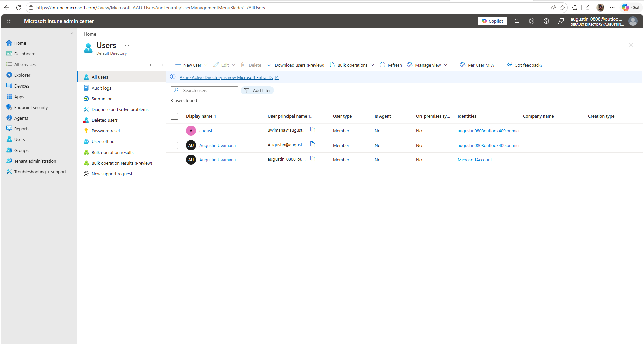Screen dimensions: 644x344
Task: Click the MicrosoftAccount identity link
Action: point(475,160)
